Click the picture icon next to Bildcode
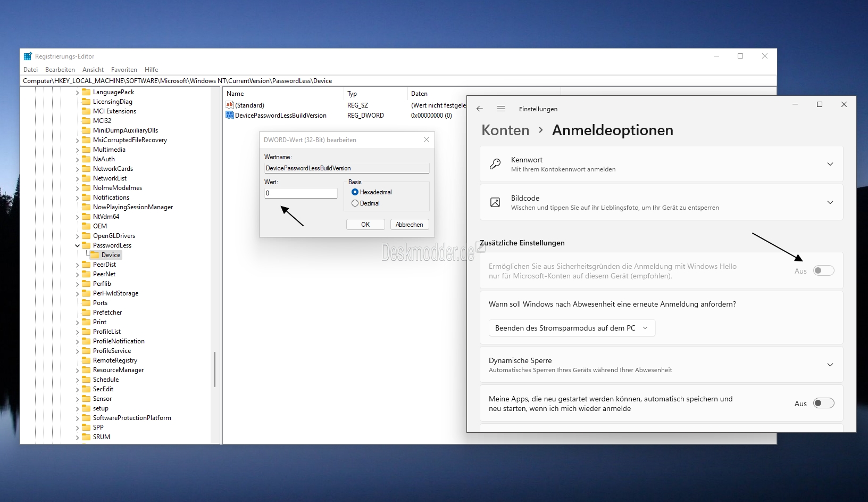Screen dimensions: 868x502 [495, 202]
